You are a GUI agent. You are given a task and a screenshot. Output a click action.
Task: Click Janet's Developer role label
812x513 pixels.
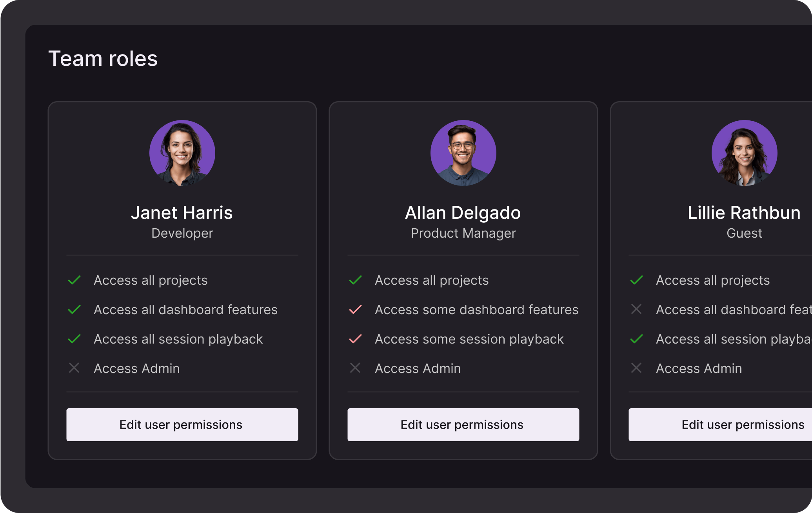point(182,233)
